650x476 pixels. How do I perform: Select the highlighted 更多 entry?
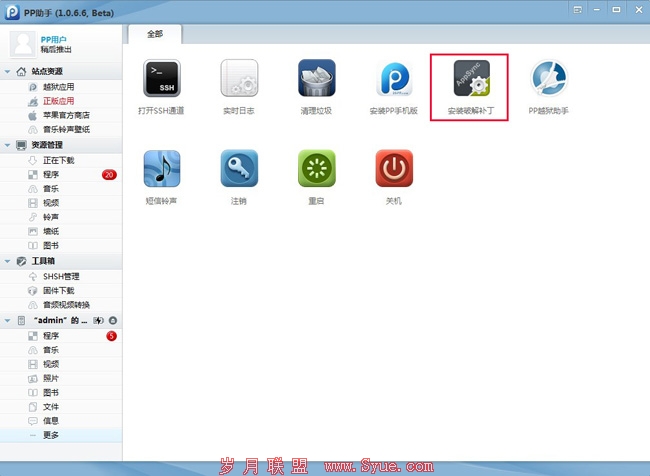pyautogui.click(x=61, y=435)
